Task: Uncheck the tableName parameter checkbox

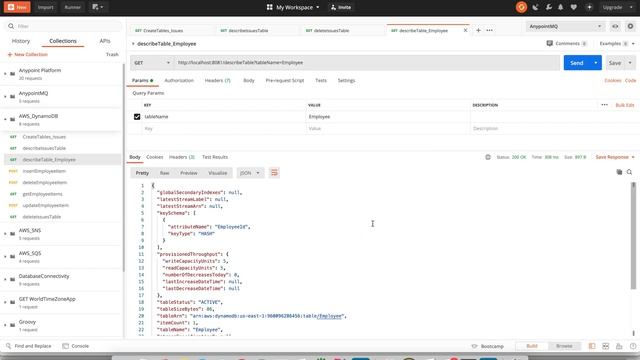Action: pos(137,117)
